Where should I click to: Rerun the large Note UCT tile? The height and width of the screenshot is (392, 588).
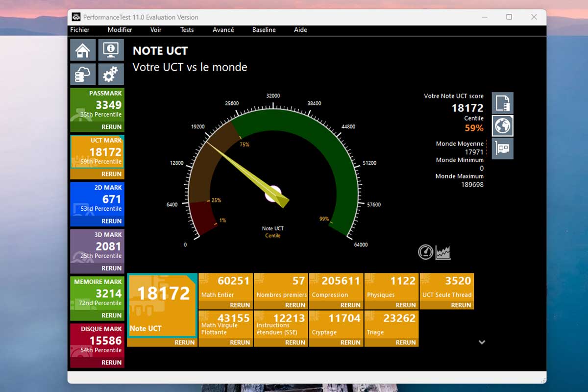tap(185, 343)
